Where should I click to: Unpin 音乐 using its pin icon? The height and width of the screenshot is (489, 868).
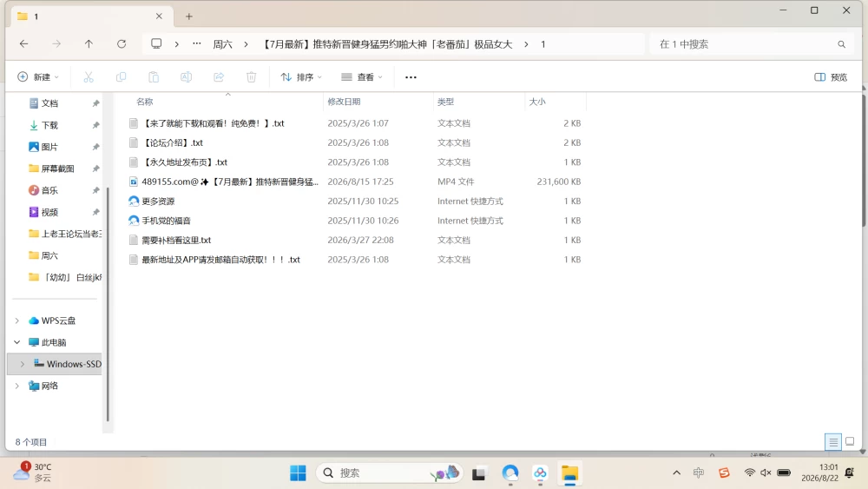click(95, 190)
